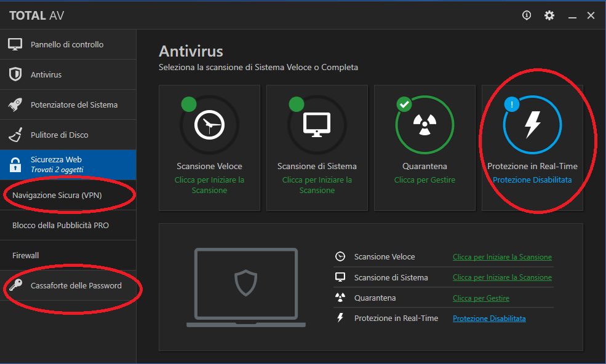The height and width of the screenshot is (364, 606).
Task: Open Blocco della Pubblicità PRO section
Action: [60, 226]
